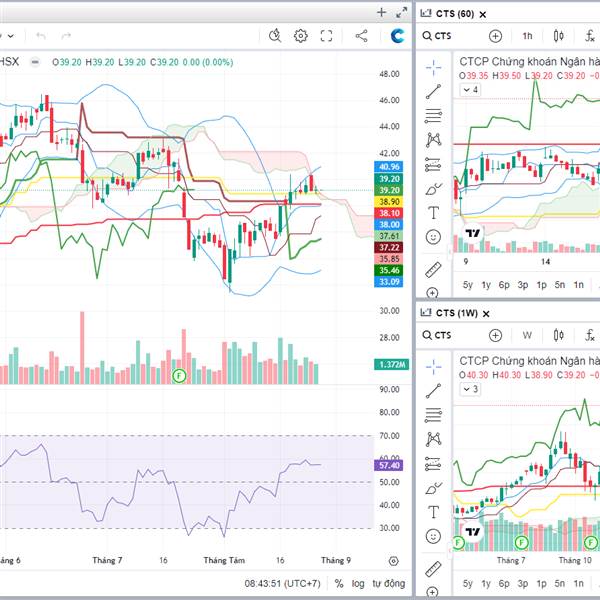Set 1p range in CTS (1W) panel
This screenshot has height=600, width=600.
click(541, 584)
